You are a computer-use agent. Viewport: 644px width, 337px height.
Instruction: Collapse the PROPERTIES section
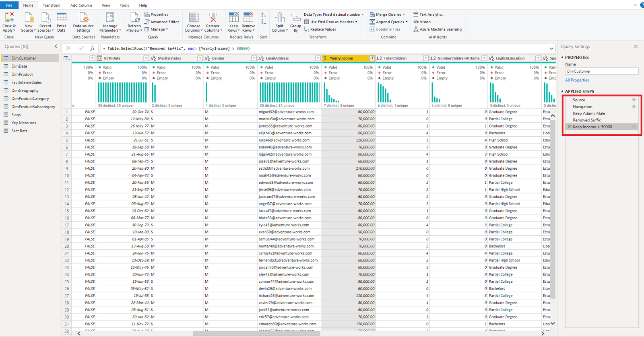[x=562, y=58]
